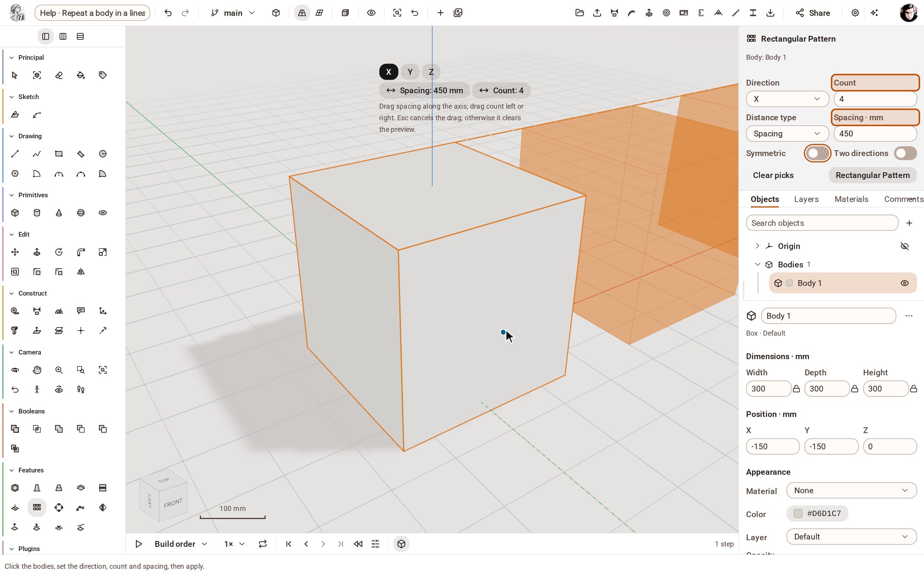Apply the Rectangular Pattern button

click(872, 175)
